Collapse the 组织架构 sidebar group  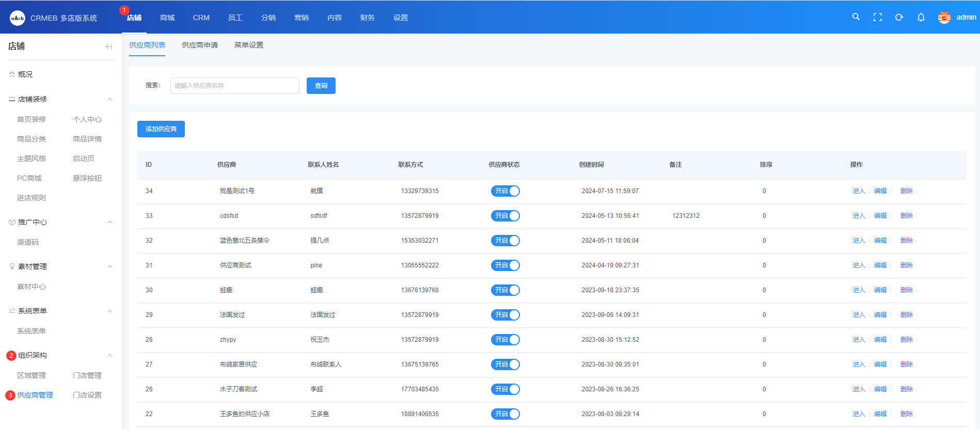pyautogui.click(x=109, y=355)
